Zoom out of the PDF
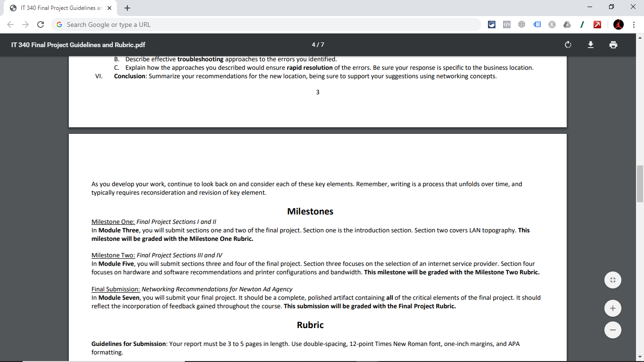The width and height of the screenshot is (644, 362). coord(612,329)
